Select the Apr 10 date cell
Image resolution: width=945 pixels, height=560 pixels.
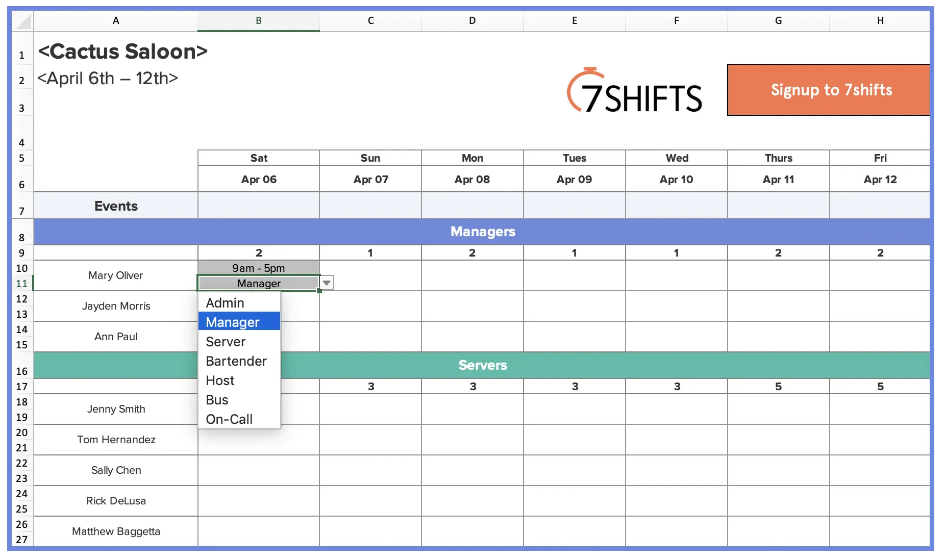pos(676,179)
